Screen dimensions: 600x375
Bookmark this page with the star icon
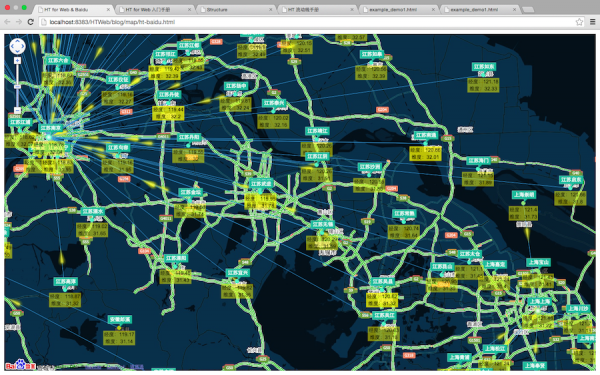click(579, 22)
